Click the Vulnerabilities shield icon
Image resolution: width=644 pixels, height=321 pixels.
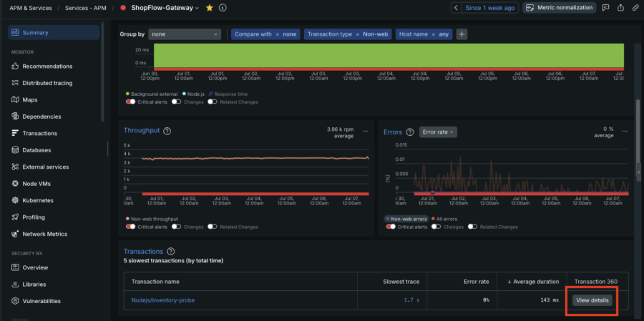coord(15,301)
